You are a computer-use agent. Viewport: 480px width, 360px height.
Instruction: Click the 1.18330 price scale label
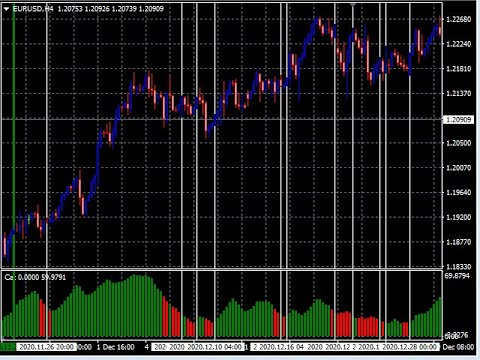[x=459, y=266]
